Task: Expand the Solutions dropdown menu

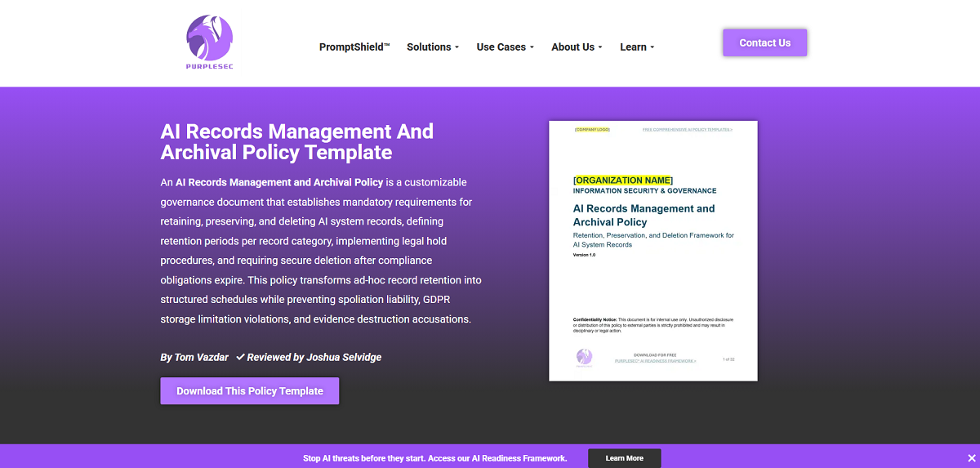Action: [433, 47]
